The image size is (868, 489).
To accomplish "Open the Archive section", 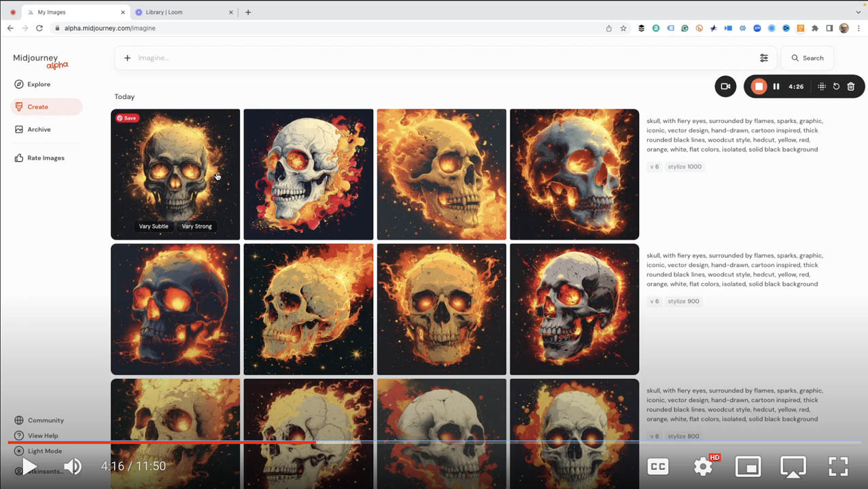I will [x=39, y=129].
